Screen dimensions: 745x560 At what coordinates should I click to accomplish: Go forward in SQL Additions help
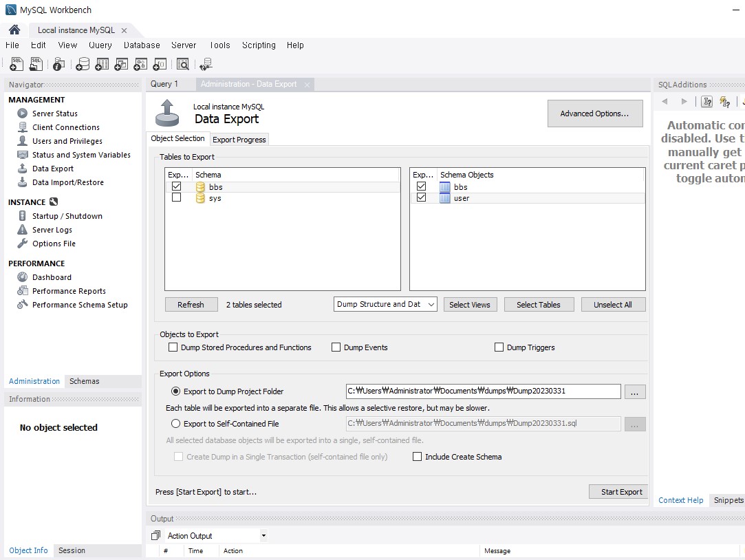[684, 101]
